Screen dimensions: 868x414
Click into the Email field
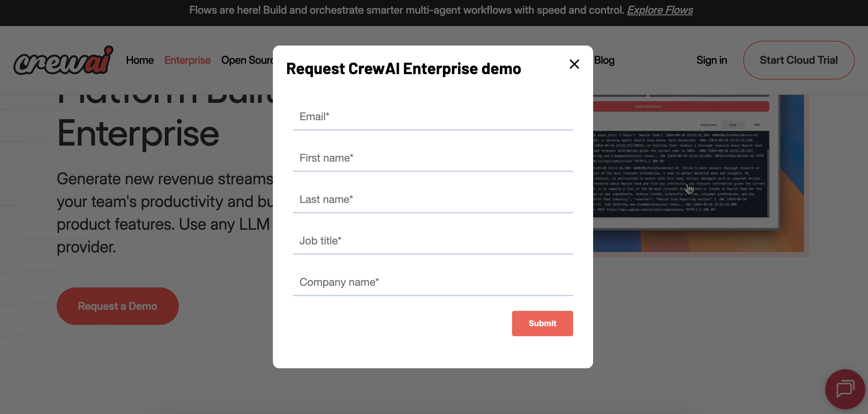[x=433, y=117]
